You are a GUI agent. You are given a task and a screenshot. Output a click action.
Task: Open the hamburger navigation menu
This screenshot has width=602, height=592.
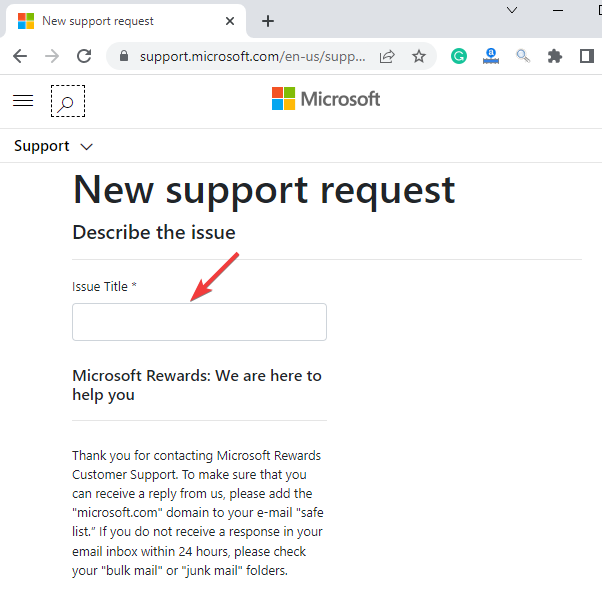coord(23,101)
